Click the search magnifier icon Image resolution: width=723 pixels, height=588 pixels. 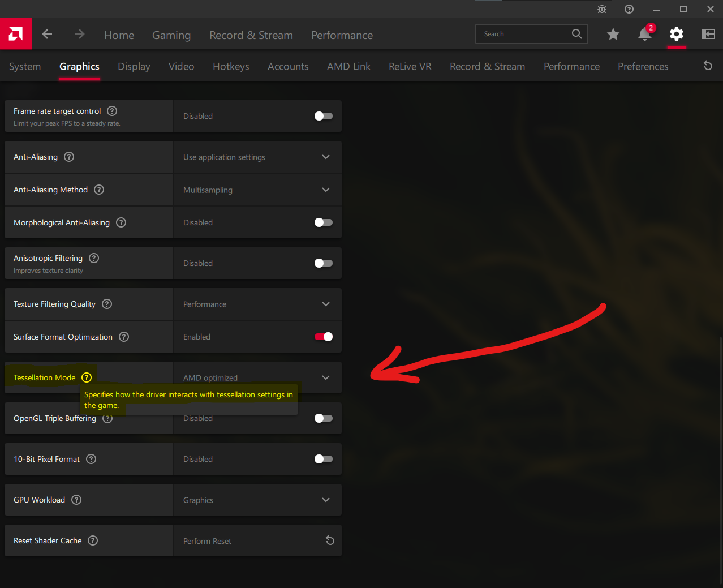[576, 34]
